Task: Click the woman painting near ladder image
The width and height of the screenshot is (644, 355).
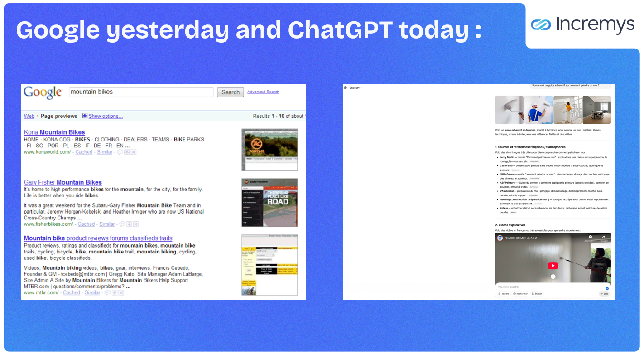Action: [567, 110]
